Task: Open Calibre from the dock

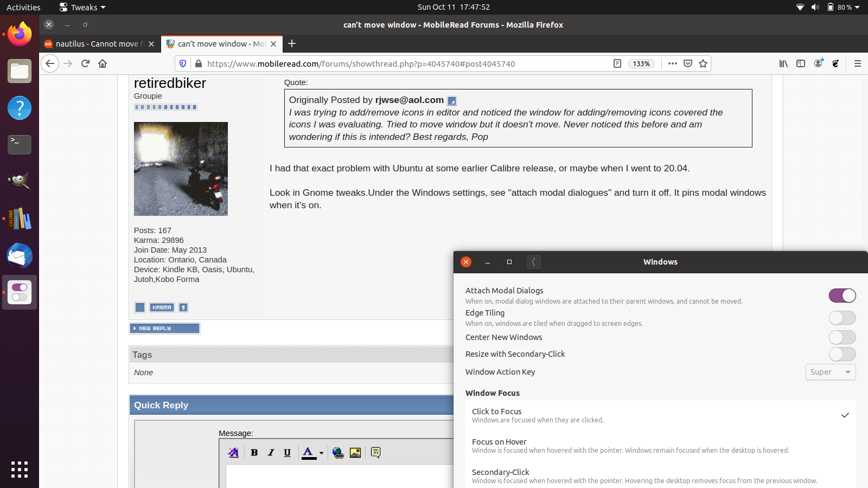Action: tap(20, 219)
